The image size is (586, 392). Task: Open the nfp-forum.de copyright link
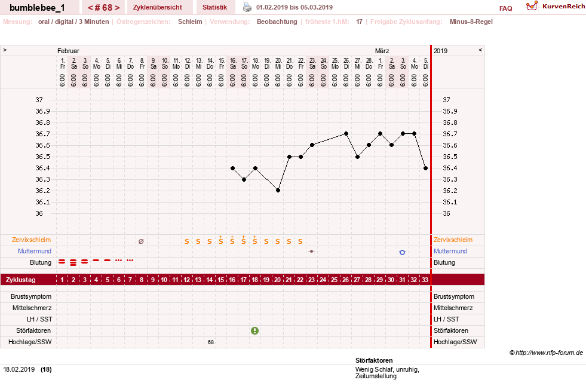click(x=546, y=353)
